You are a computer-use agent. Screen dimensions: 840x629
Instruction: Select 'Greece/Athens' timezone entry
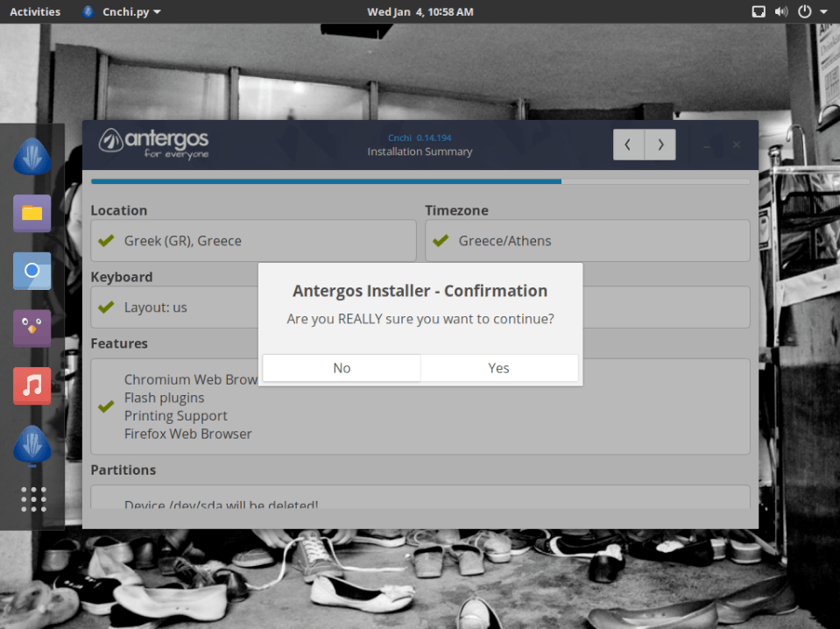pos(588,241)
